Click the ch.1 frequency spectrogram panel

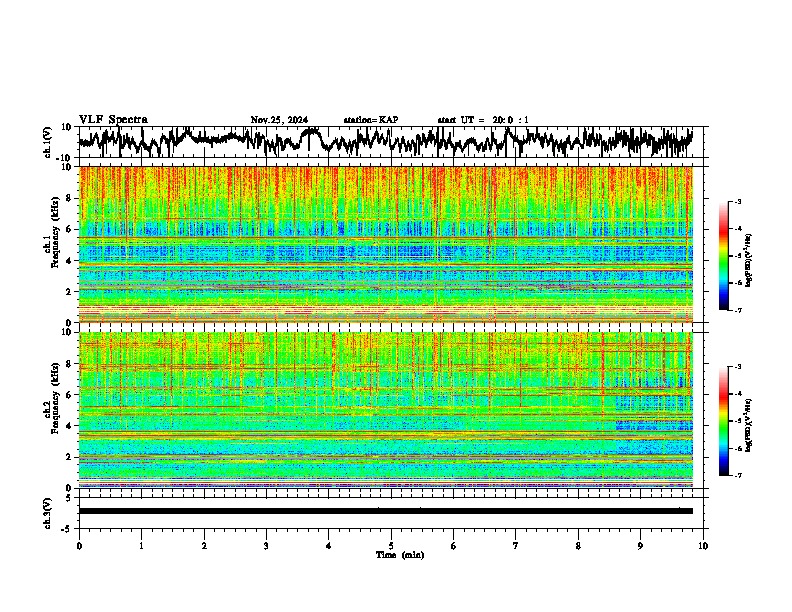(x=385, y=244)
